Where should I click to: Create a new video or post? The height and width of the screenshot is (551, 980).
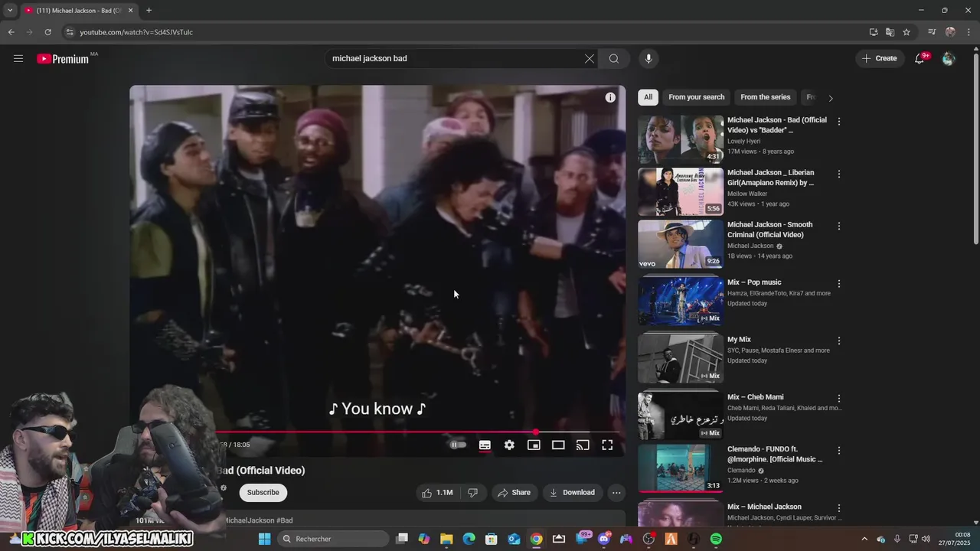pos(879,58)
